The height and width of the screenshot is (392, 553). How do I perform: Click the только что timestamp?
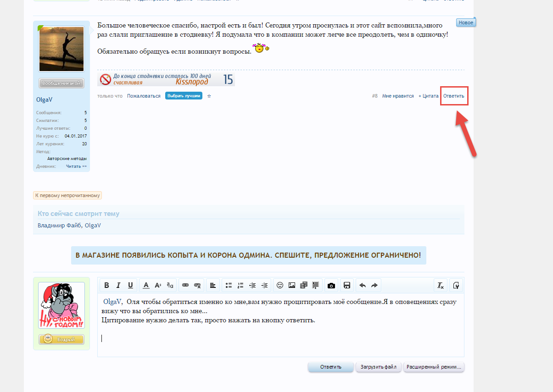[x=110, y=96]
